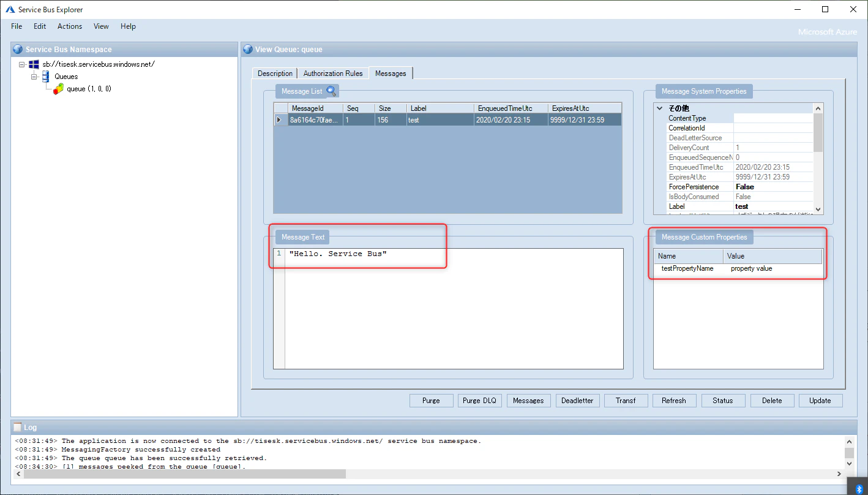This screenshot has height=495, width=868.
Task: Open the View menu
Action: coord(101,26)
